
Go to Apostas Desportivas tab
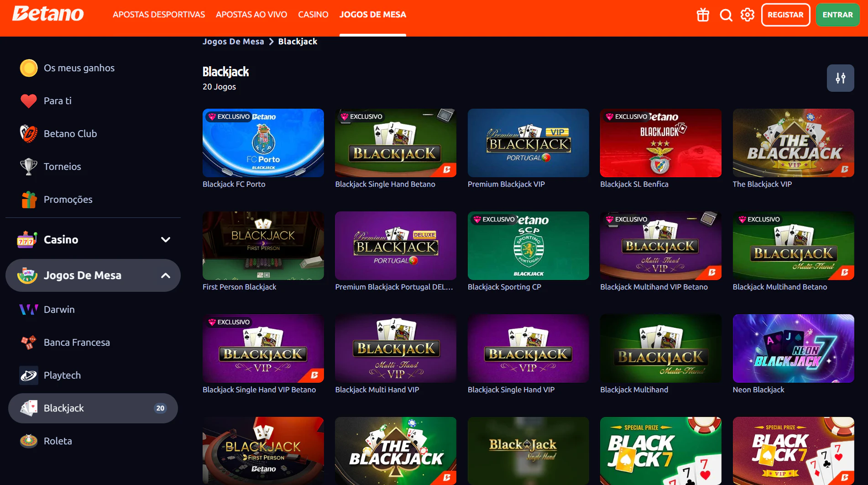click(x=159, y=15)
